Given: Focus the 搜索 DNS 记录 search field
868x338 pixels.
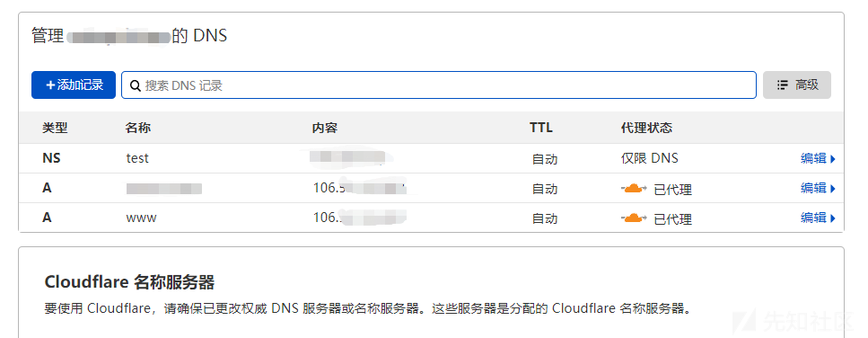Looking at the screenshot, I should (438, 84).
